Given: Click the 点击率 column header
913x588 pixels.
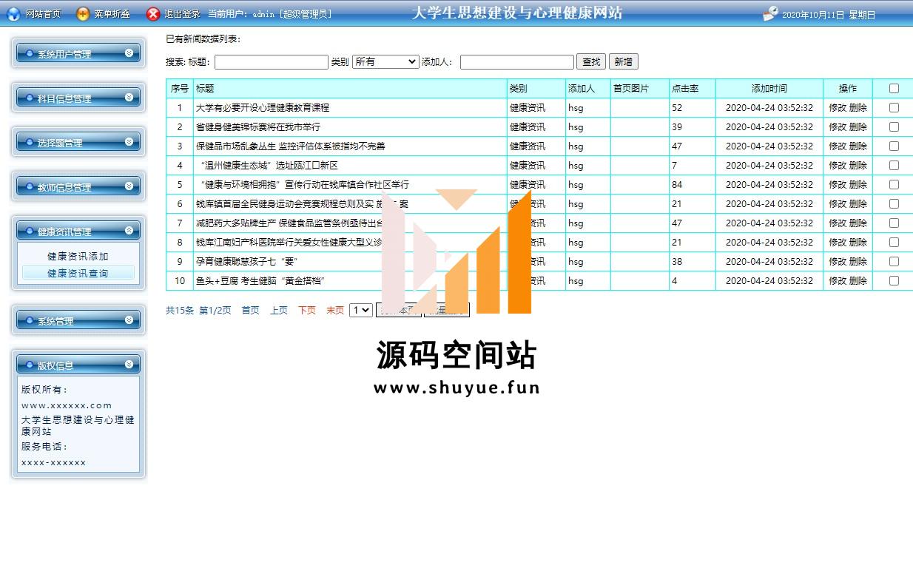Looking at the screenshot, I should click(x=685, y=88).
